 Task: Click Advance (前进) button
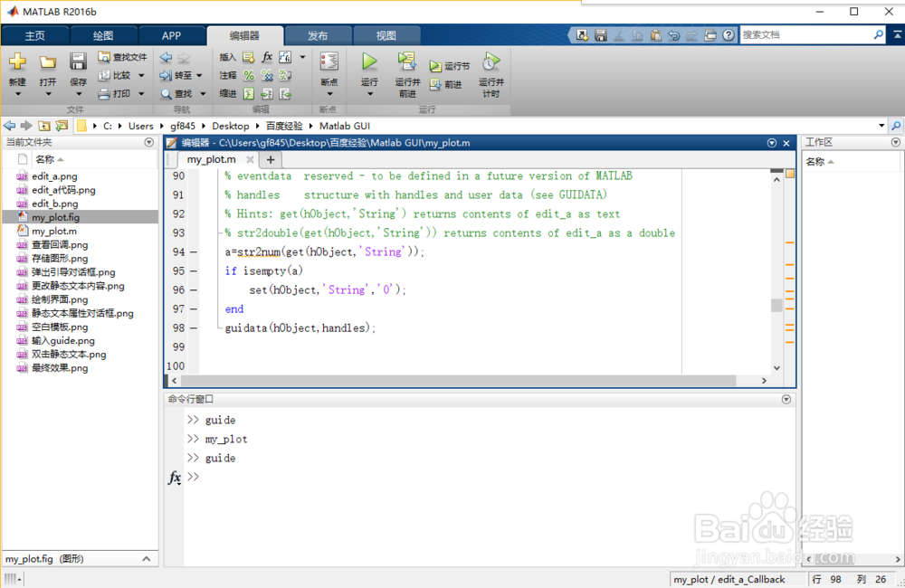445,85
